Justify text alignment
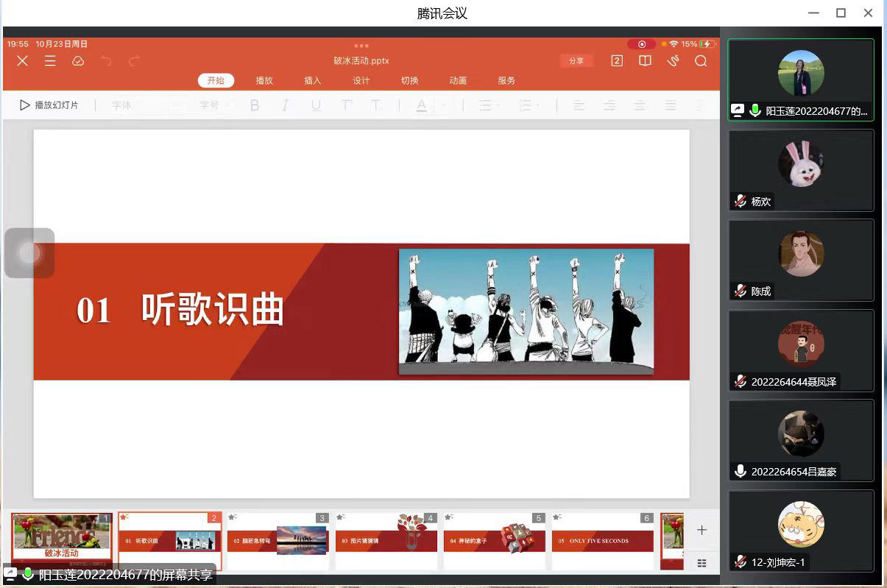The width and height of the screenshot is (887, 588). coord(671,105)
